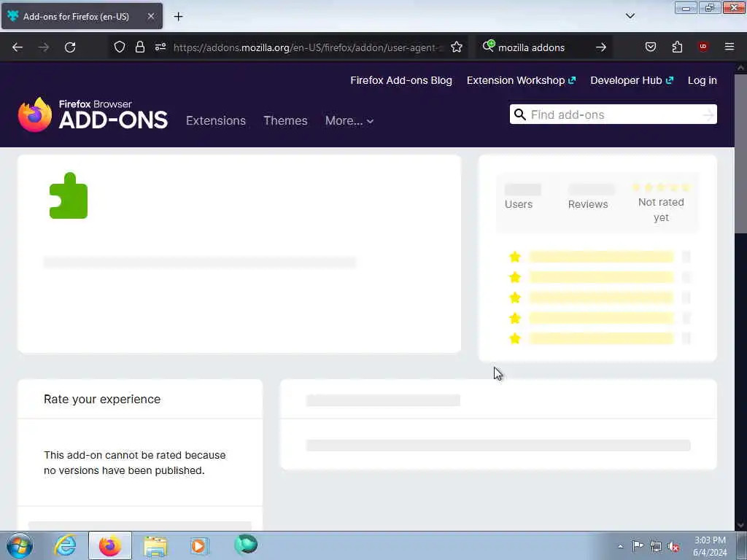Click Not rated yet text
This screenshot has width=747, height=560.
pyautogui.click(x=661, y=210)
